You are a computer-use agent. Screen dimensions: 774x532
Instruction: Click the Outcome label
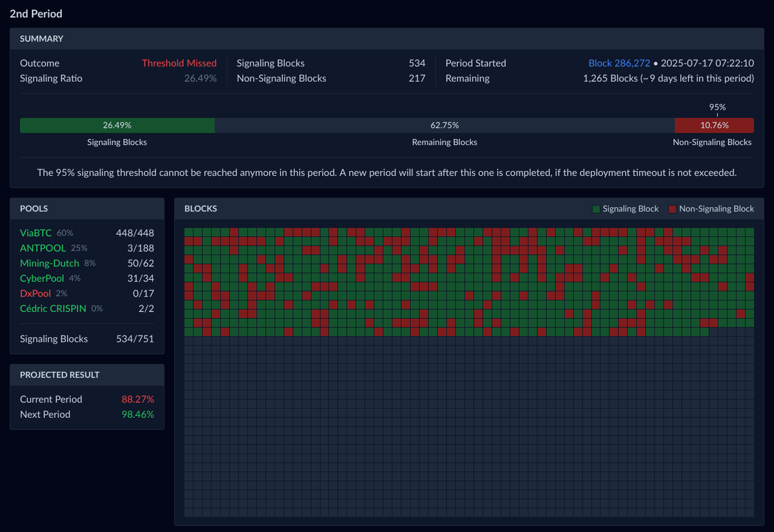click(x=39, y=63)
